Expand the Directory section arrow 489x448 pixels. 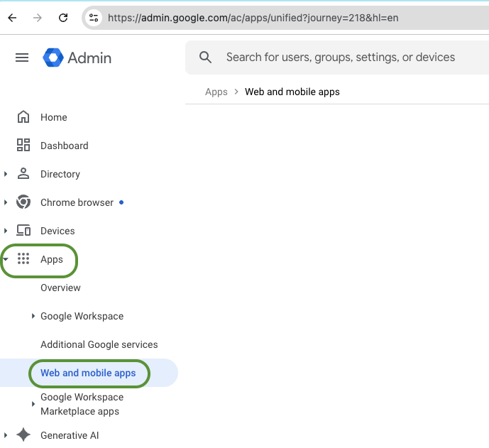pyautogui.click(x=6, y=174)
